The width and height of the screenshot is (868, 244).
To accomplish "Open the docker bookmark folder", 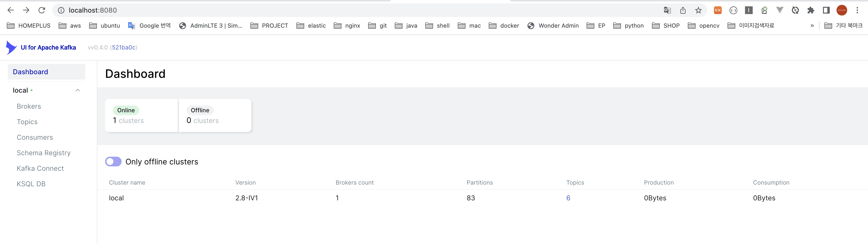I will [504, 26].
